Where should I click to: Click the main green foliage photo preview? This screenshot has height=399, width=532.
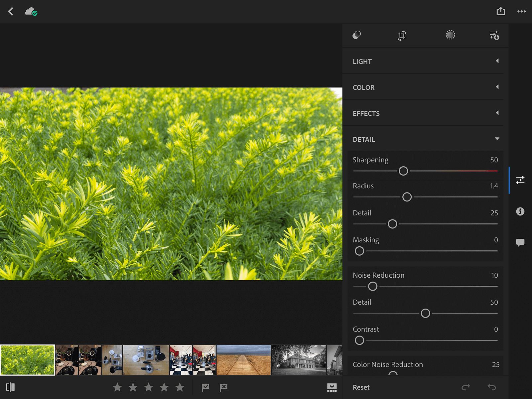171,184
